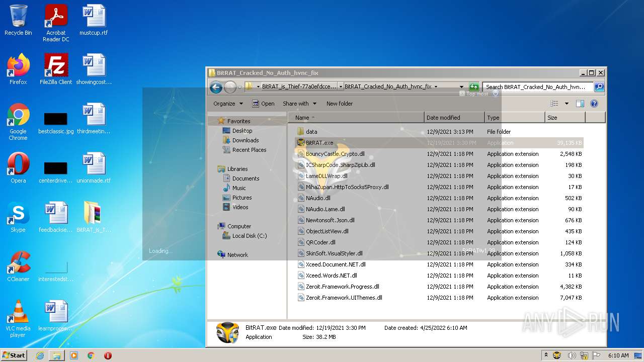The image size is (644, 362).
Task: Open unionmade.rtf document
Action: (x=94, y=168)
